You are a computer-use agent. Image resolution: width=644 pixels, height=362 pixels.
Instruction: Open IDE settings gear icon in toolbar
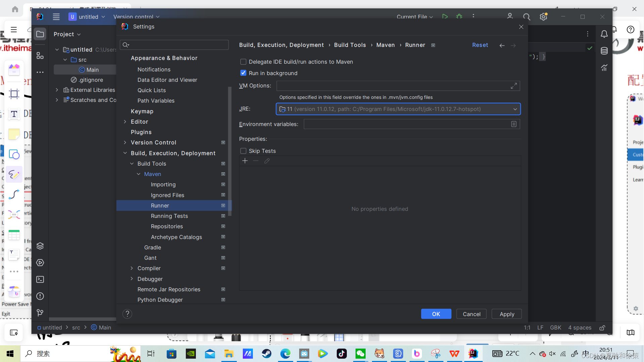(x=543, y=17)
